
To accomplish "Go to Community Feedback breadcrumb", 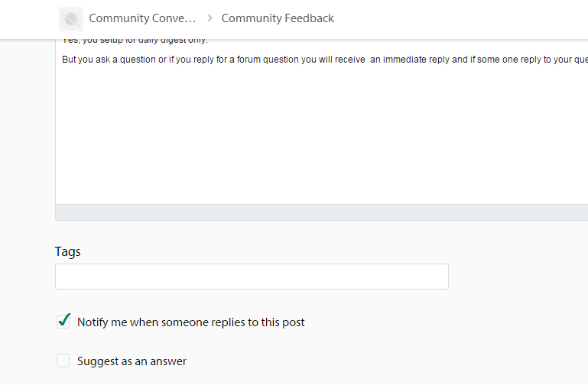I will (x=278, y=18).
